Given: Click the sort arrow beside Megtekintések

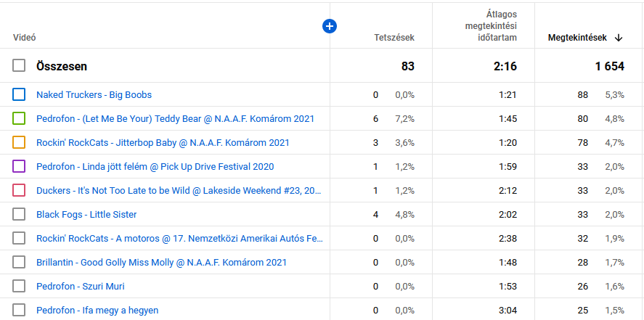Looking at the screenshot, I should [x=619, y=38].
